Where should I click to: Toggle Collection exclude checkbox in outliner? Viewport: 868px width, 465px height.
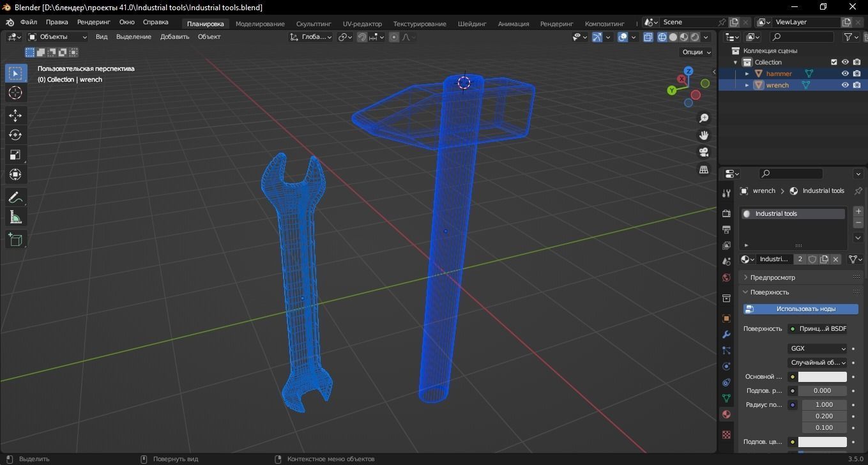834,62
